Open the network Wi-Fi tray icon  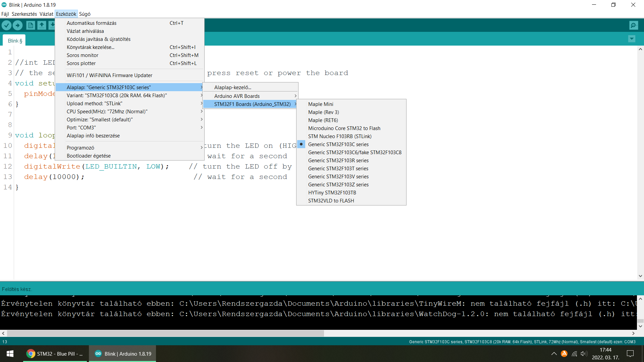[x=574, y=354]
